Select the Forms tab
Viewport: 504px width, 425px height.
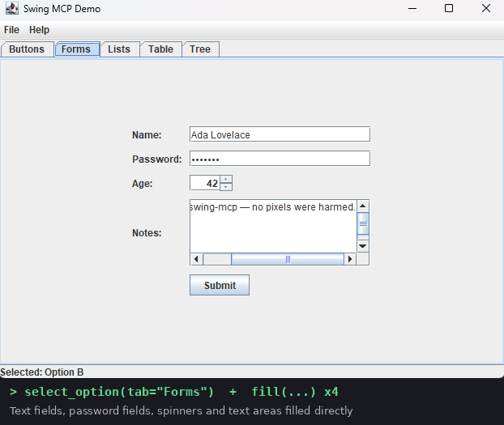[x=76, y=49]
